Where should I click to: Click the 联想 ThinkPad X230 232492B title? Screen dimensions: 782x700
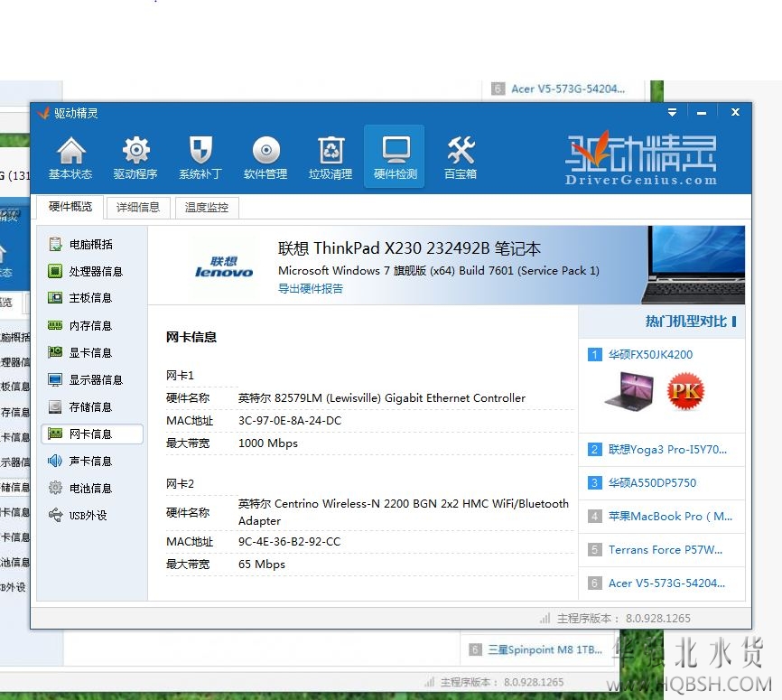tap(409, 248)
